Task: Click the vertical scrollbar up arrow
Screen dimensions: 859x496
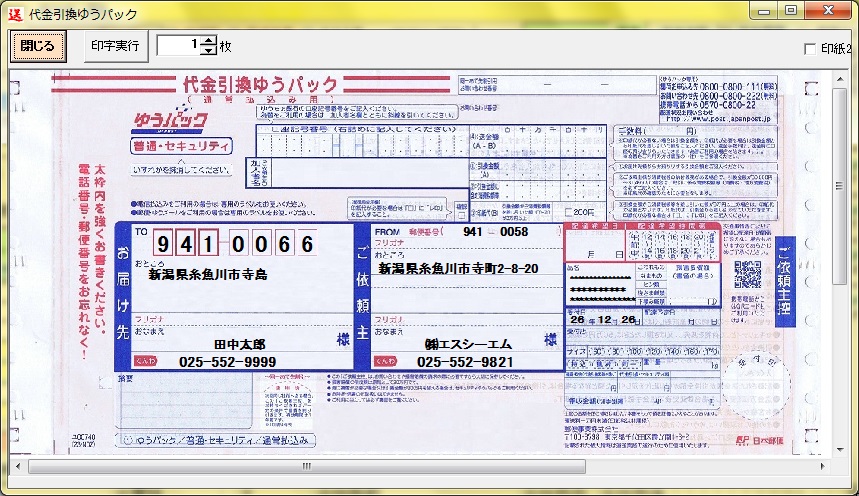Action: point(839,79)
